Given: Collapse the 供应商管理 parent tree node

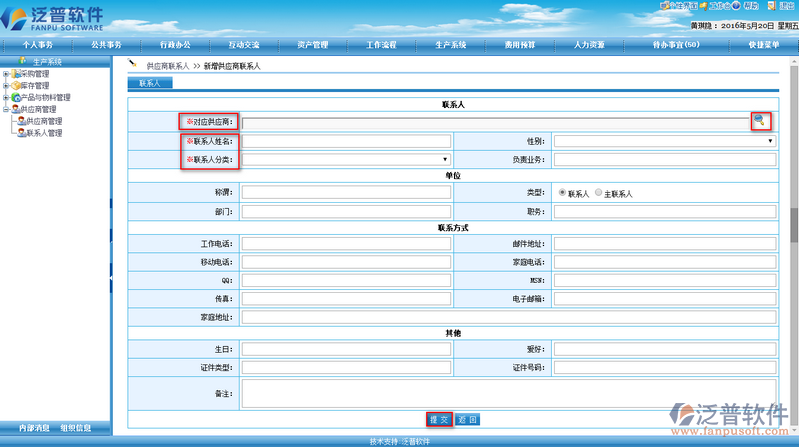Looking at the screenshot, I should [x=6, y=110].
